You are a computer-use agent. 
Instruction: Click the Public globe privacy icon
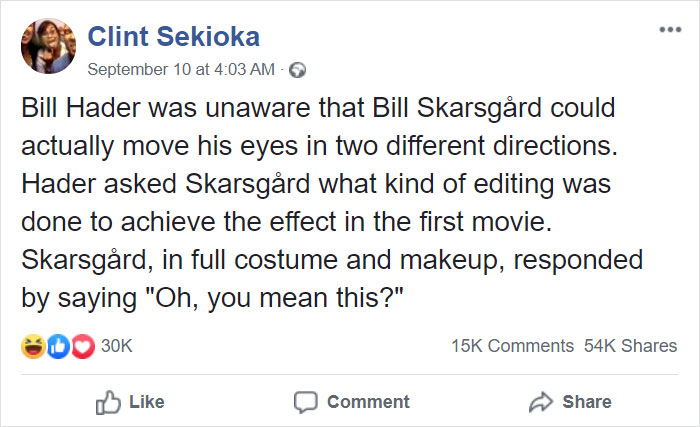pos(297,70)
